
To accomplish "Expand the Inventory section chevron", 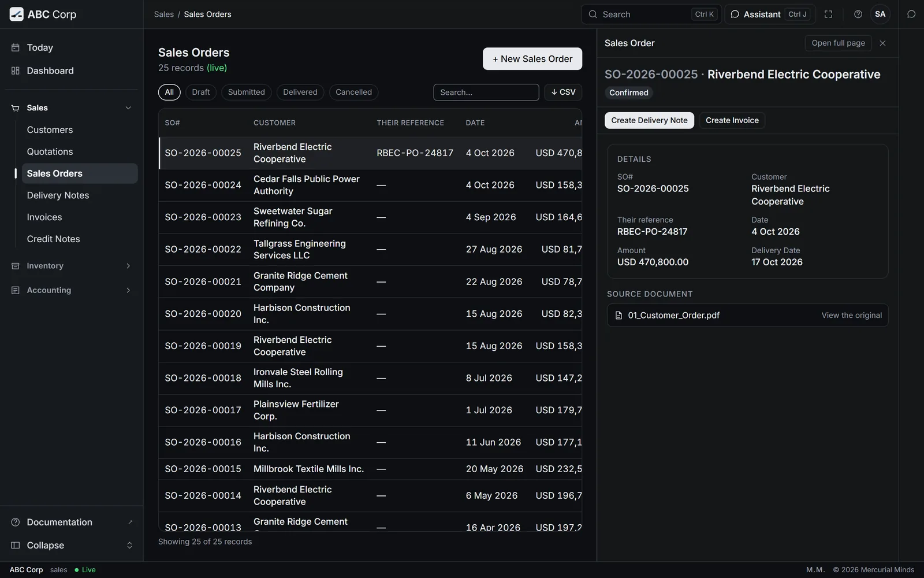I will click(x=128, y=266).
